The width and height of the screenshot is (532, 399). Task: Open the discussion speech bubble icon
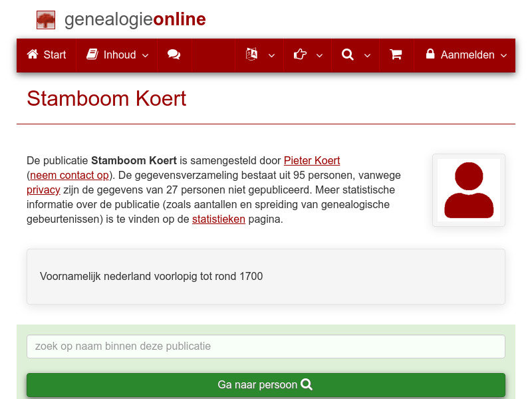pos(174,55)
